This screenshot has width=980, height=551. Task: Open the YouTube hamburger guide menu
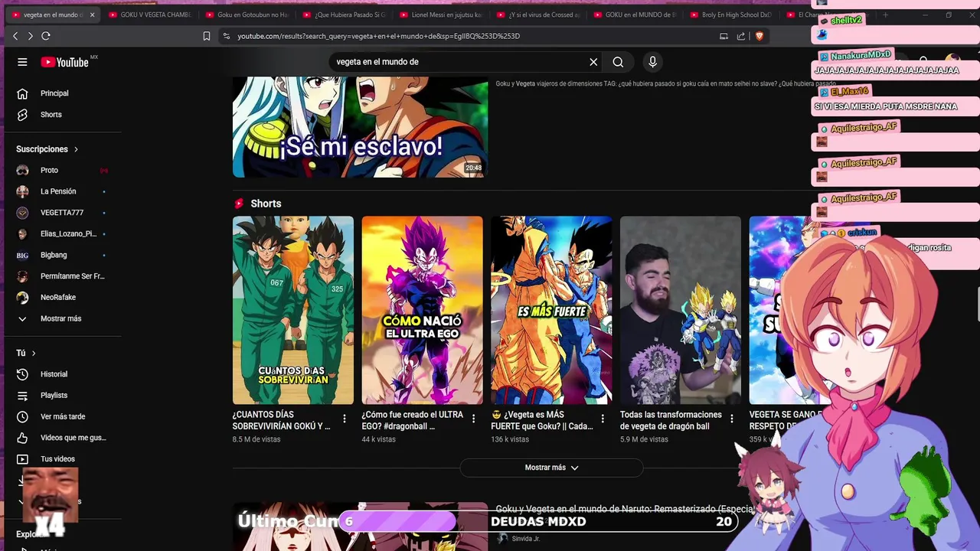point(22,62)
